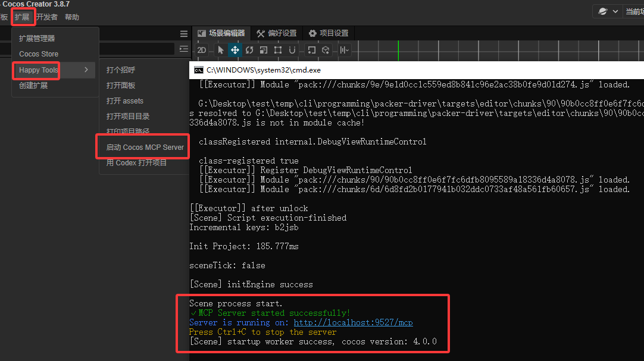The height and width of the screenshot is (361, 644).
Task: Open the 开发者 menu
Action: pyautogui.click(x=47, y=17)
